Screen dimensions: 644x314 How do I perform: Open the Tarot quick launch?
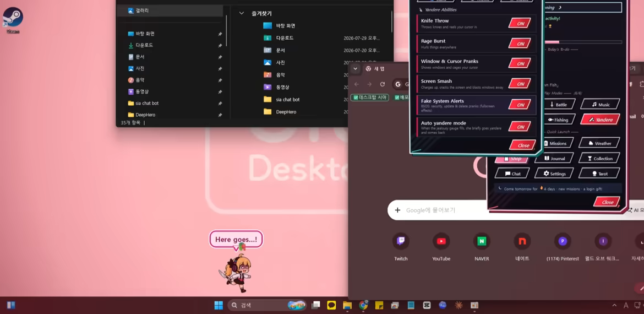(x=599, y=174)
